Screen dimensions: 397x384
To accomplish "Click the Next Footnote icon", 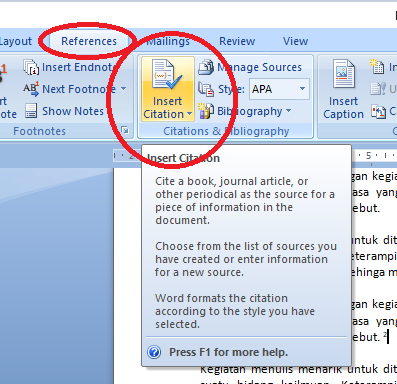I will click(31, 89).
